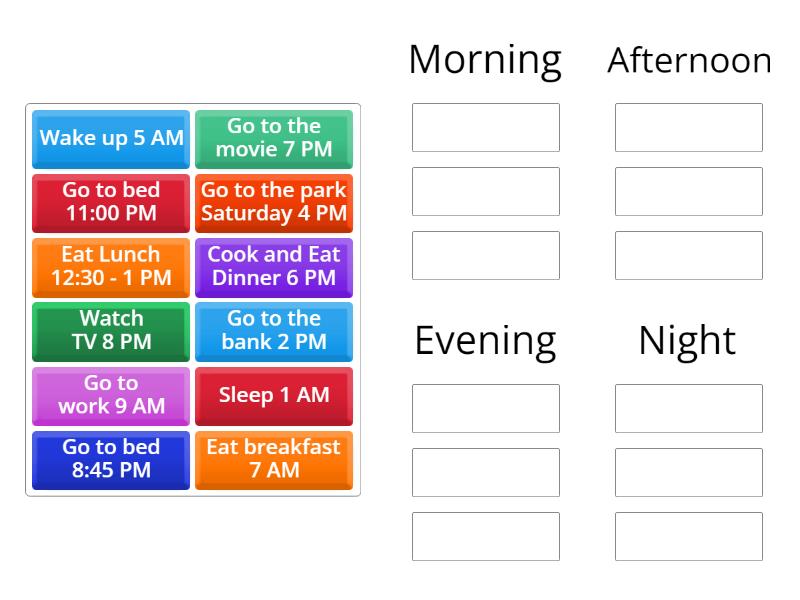Screen dimensions: 800x600
Task: Click the 'Wake up 5 AM' tile
Action: (111, 138)
